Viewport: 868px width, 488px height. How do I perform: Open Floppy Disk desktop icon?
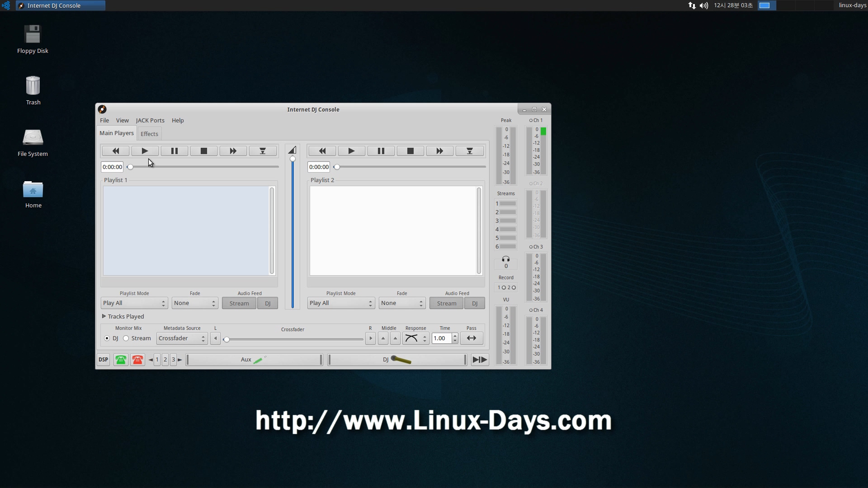(x=33, y=39)
